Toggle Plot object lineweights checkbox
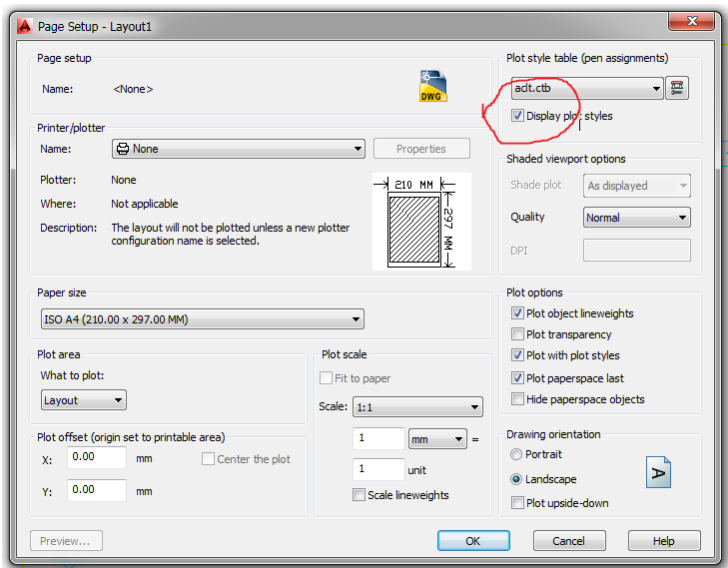This screenshot has height=568, width=728. (517, 313)
